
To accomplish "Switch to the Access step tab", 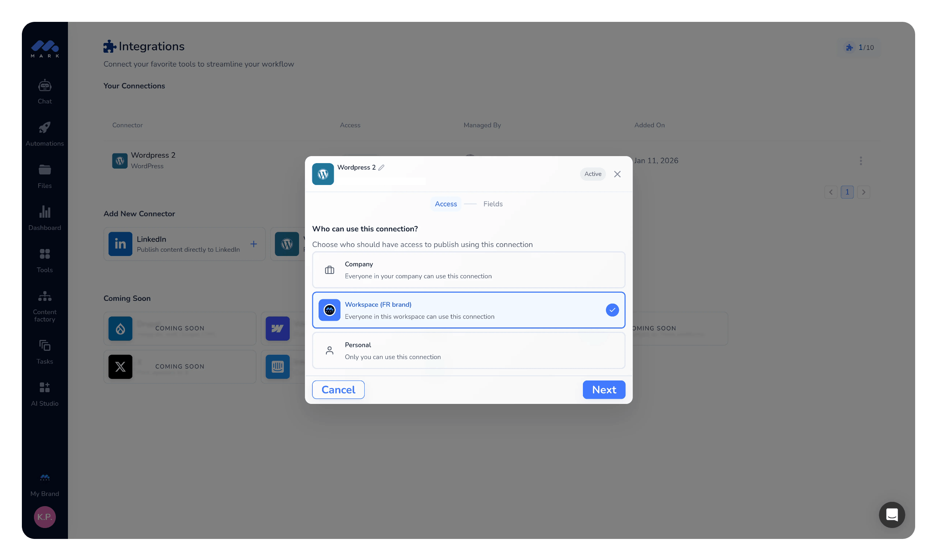I will coord(446,204).
